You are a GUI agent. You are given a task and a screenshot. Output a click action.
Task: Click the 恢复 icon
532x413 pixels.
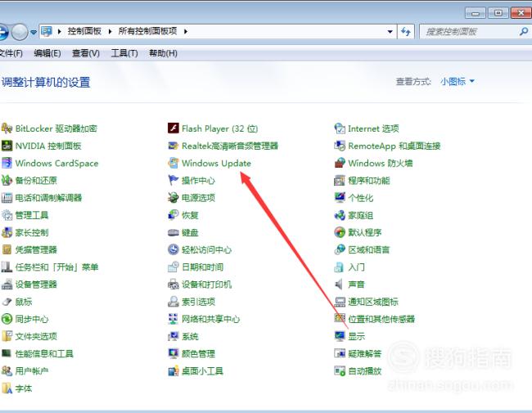pyautogui.click(x=173, y=215)
